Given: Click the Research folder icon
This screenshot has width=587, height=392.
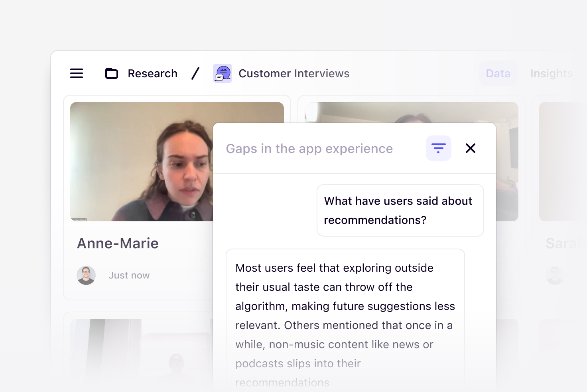Looking at the screenshot, I should (112, 73).
